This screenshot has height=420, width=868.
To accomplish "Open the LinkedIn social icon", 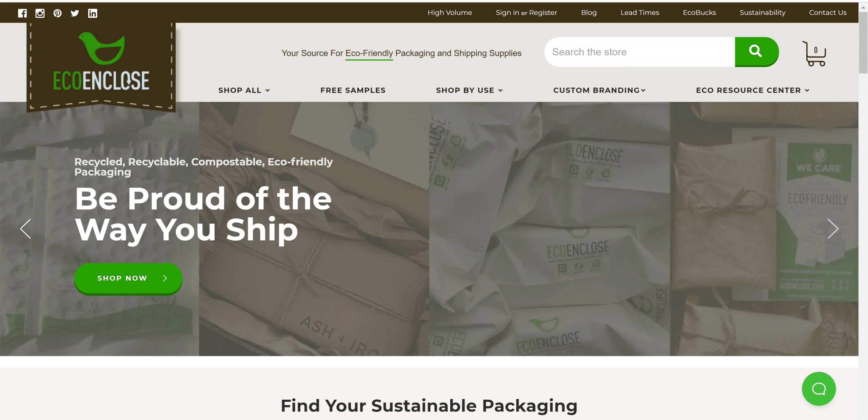I will [x=93, y=13].
